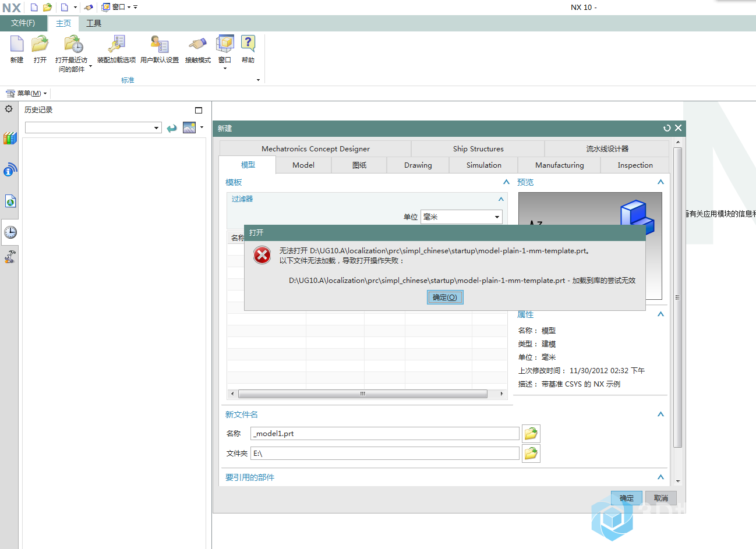The width and height of the screenshot is (756, 549).
Task: Open the picture view options arrow in the history panel
Action: tap(202, 127)
